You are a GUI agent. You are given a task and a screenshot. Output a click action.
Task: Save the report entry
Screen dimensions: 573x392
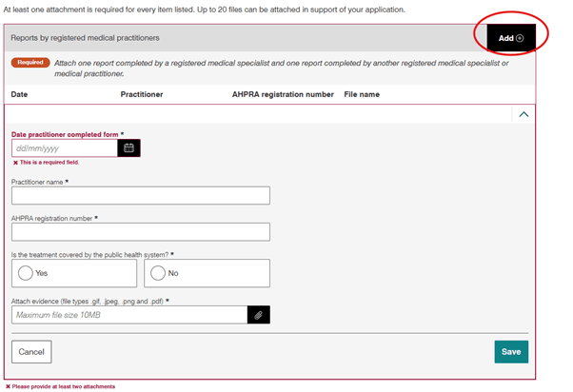pos(511,352)
